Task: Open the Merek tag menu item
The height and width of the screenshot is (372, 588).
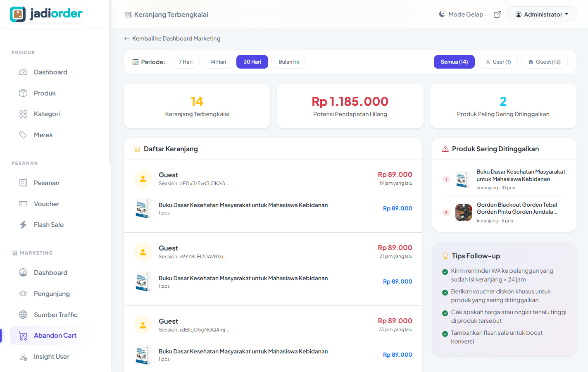Action: (x=43, y=135)
